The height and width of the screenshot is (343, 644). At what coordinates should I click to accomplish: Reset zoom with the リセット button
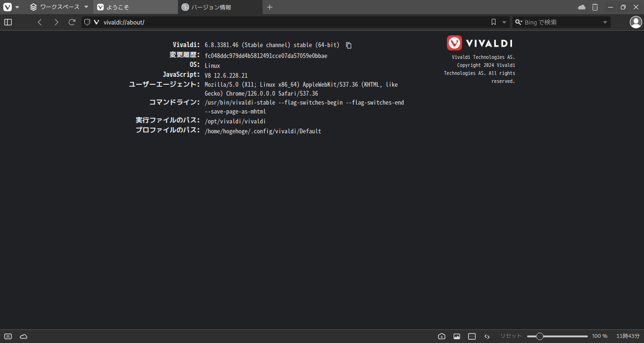click(511, 336)
